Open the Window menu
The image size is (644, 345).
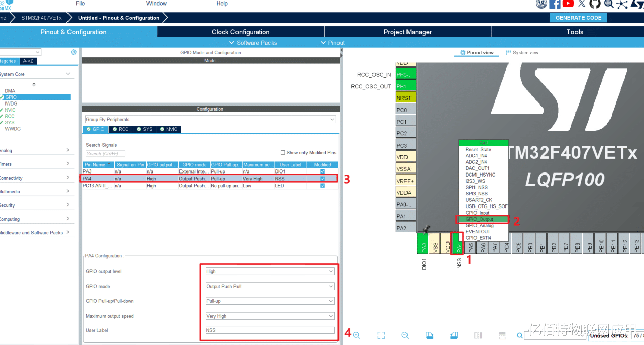(x=156, y=4)
